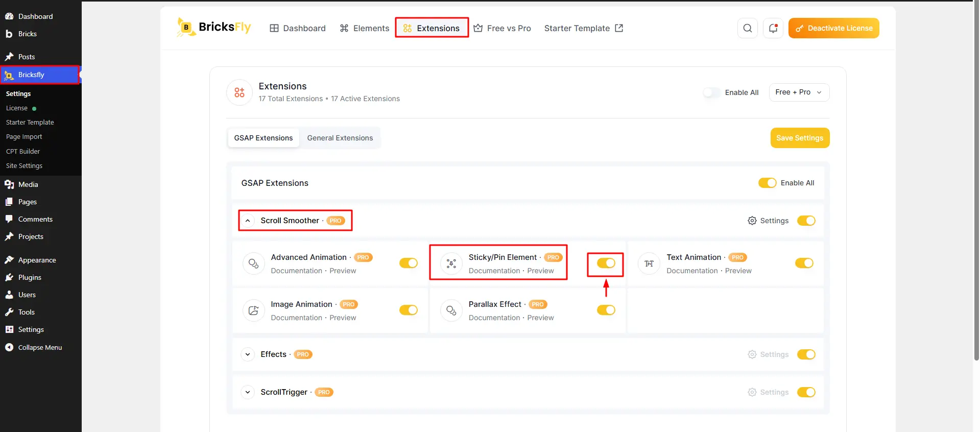Image resolution: width=980 pixels, height=432 pixels.
Task: Click the Image Animation extension icon
Action: [253, 310]
